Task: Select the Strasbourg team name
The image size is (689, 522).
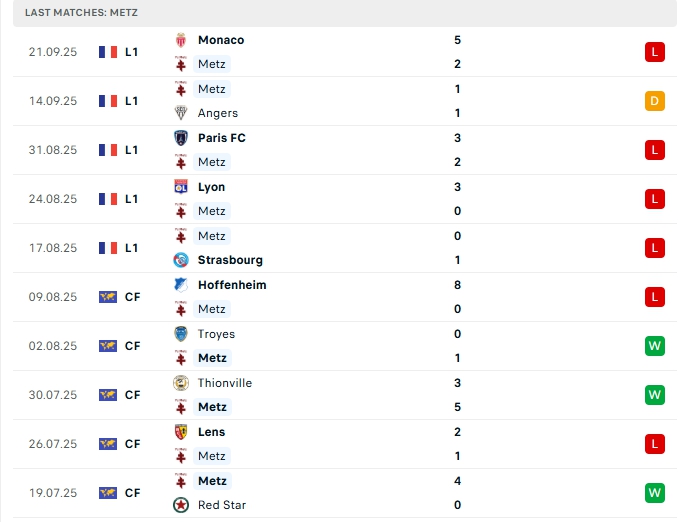Action: tap(230, 260)
